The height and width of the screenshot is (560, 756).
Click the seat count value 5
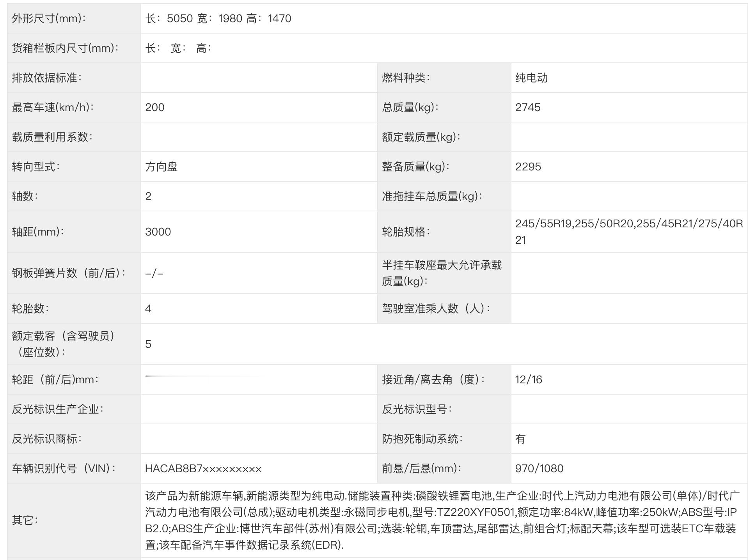click(x=148, y=344)
